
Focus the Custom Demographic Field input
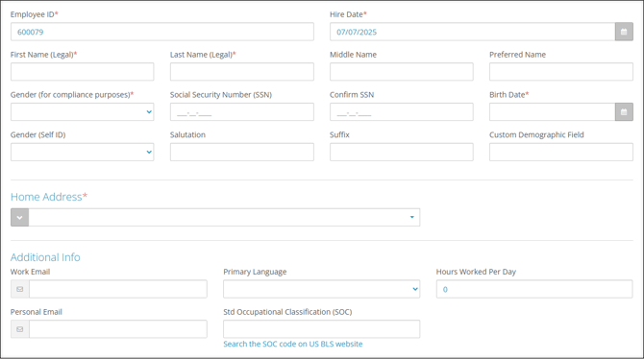click(x=561, y=153)
